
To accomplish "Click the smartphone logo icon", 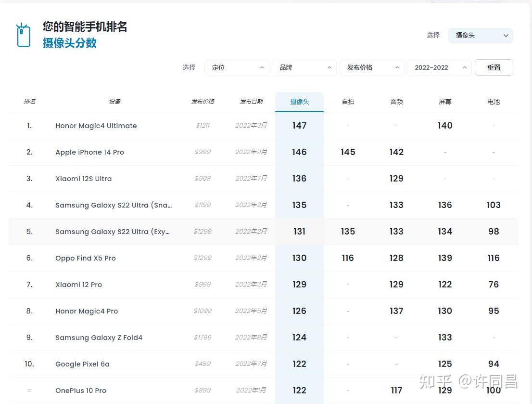I will click(x=23, y=35).
